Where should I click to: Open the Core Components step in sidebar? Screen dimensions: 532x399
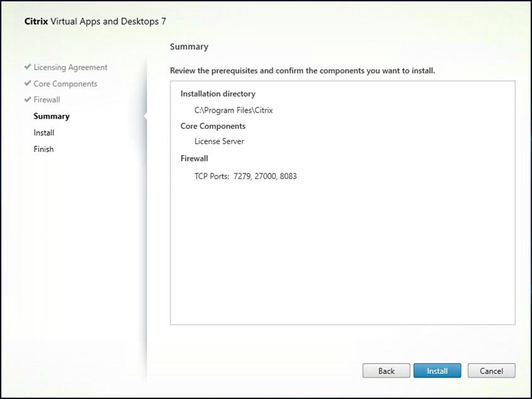tap(65, 84)
